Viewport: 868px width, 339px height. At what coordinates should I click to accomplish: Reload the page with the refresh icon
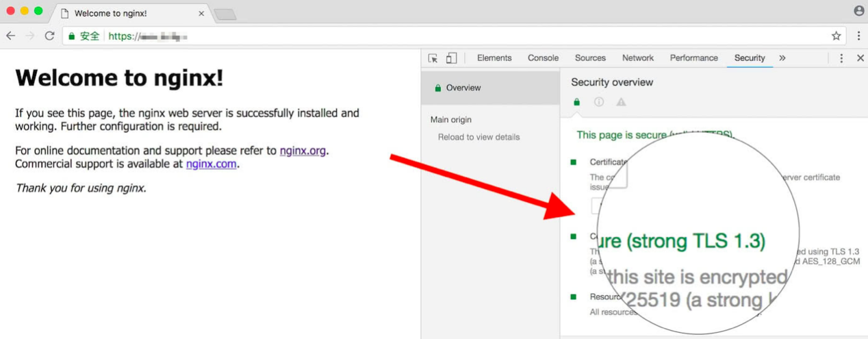[49, 36]
